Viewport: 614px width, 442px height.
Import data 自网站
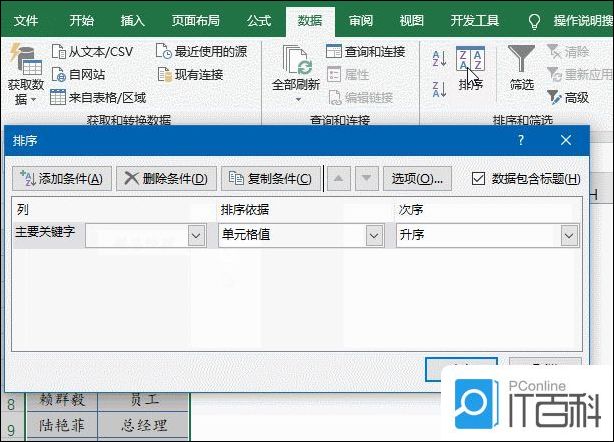pyautogui.click(x=78, y=74)
